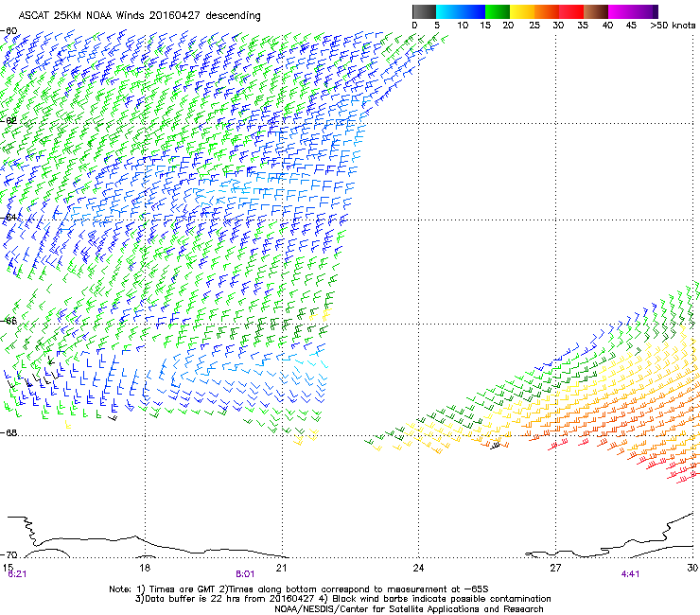This screenshot has width=700, height=615.
Task: Click the '-70' latitude axis label
Action: pyautogui.click(x=9, y=554)
